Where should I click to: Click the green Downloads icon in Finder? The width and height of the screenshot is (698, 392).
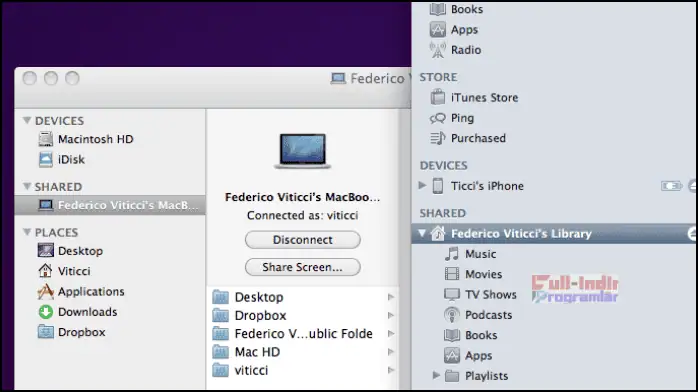click(45, 312)
